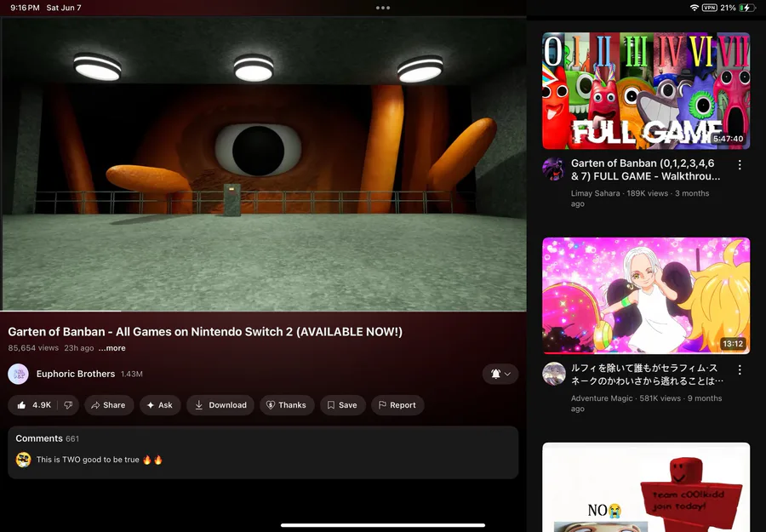Viewport: 766px width, 532px height.
Task: Tap the home indicator bar at bottom
Action: (x=383, y=526)
